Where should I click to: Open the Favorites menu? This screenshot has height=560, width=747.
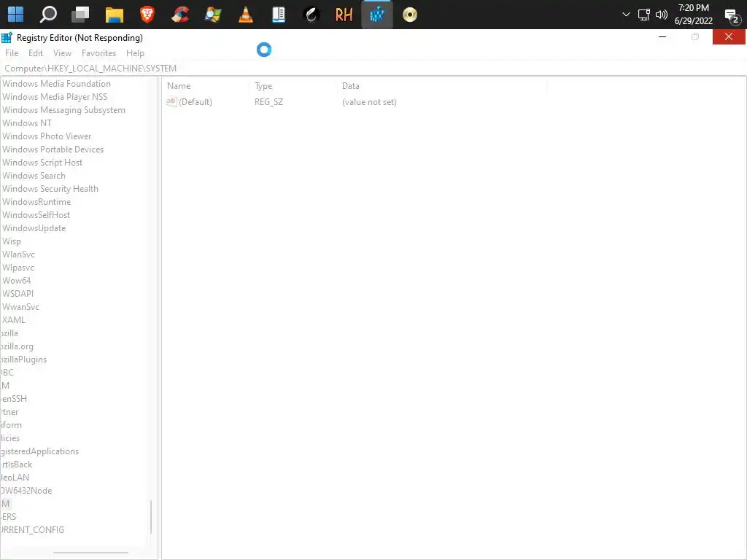point(98,53)
